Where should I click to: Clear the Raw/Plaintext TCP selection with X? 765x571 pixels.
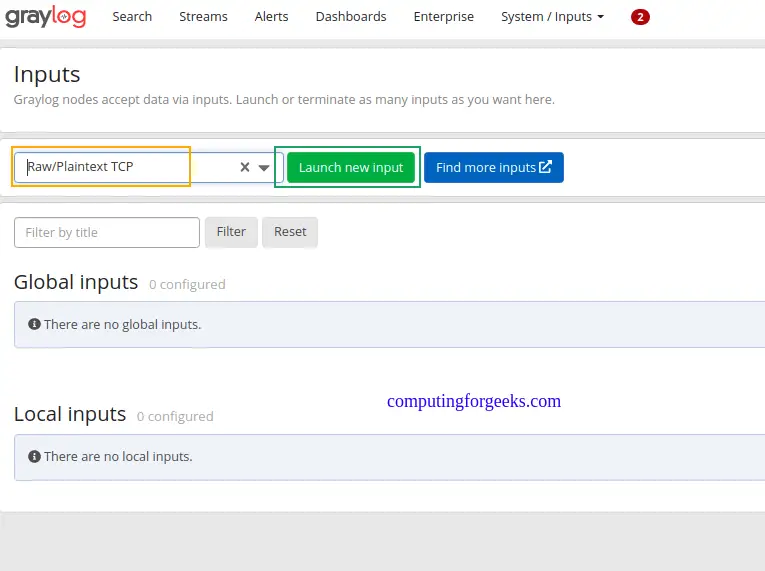(245, 168)
